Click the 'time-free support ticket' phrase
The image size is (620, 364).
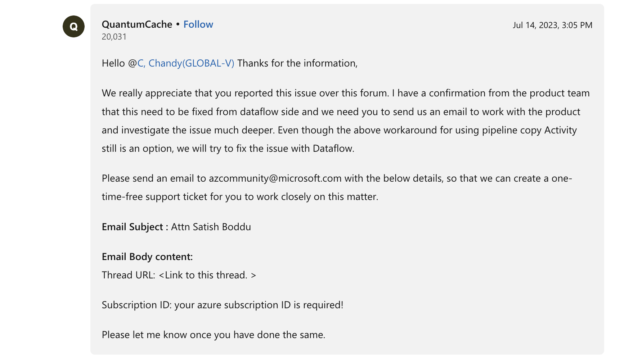tap(154, 197)
